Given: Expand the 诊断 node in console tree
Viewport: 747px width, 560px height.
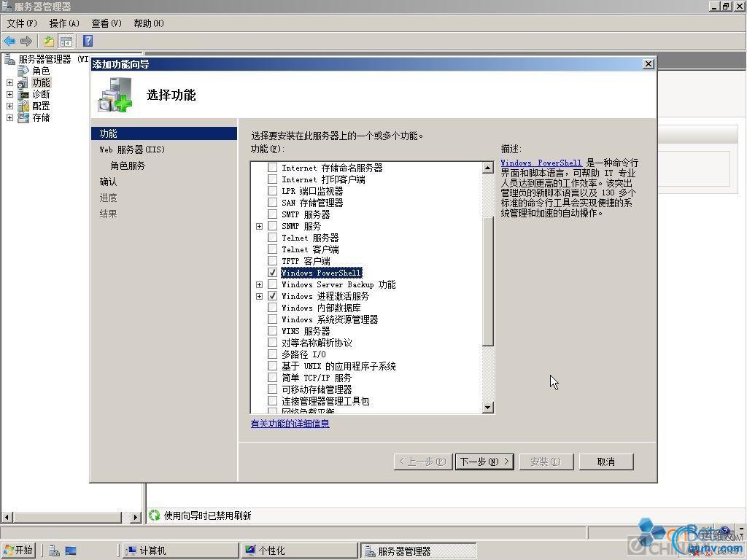Looking at the screenshot, I should point(9,94).
